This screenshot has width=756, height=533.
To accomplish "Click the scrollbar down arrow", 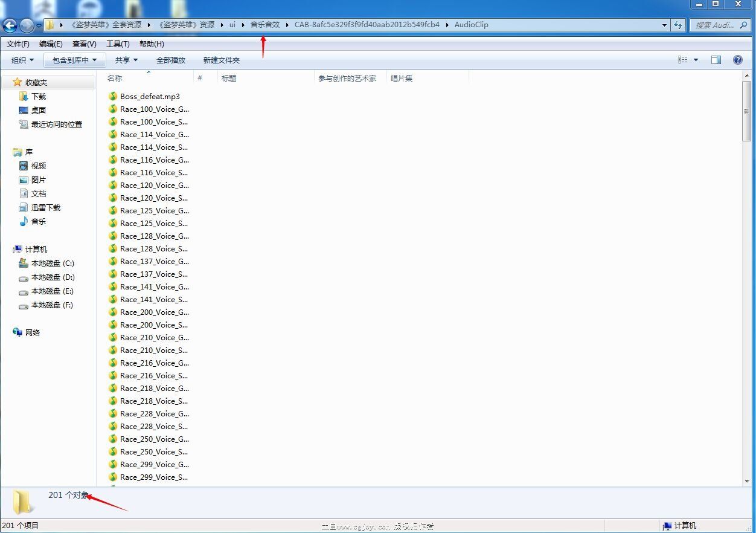I will [x=746, y=481].
